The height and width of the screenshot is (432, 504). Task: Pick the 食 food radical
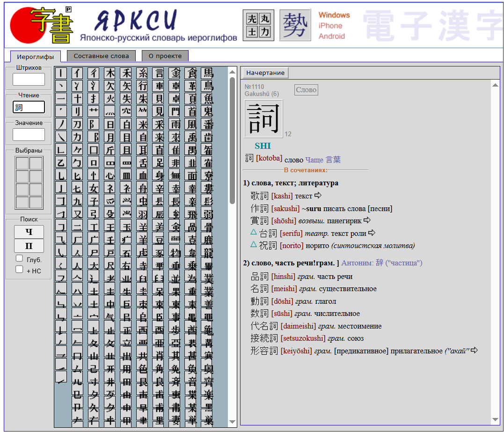(192, 73)
